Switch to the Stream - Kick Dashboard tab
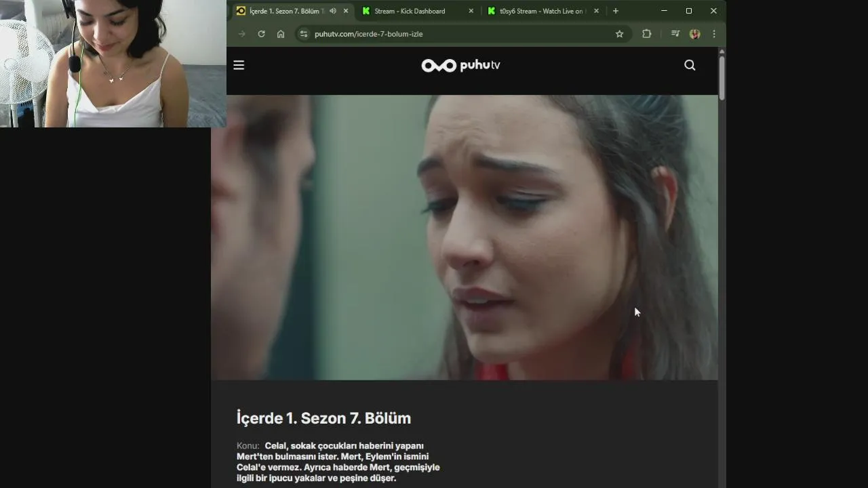868x488 pixels. click(x=418, y=11)
